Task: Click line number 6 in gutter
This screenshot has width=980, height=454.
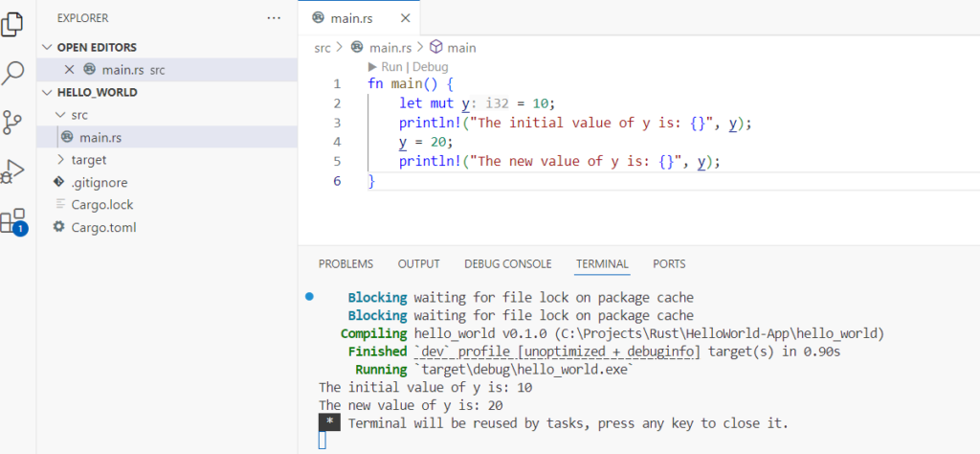Action: (338, 181)
